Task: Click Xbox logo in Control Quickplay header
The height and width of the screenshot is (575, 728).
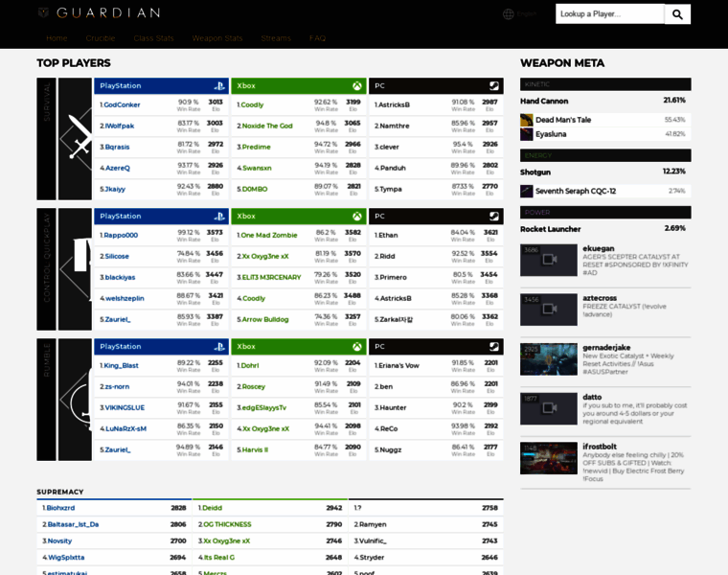Action: [x=356, y=217]
